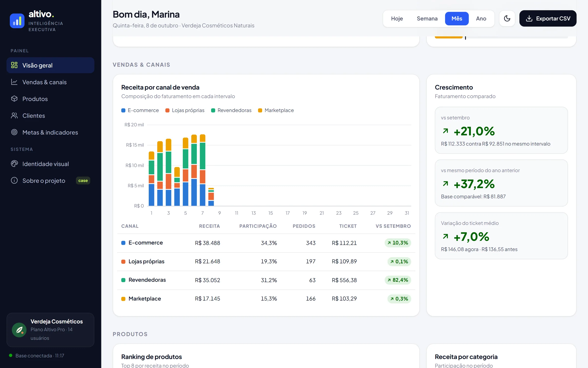Viewport: 588px width, 368px height.
Task: Select the Semana period tab
Action: click(427, 19)
